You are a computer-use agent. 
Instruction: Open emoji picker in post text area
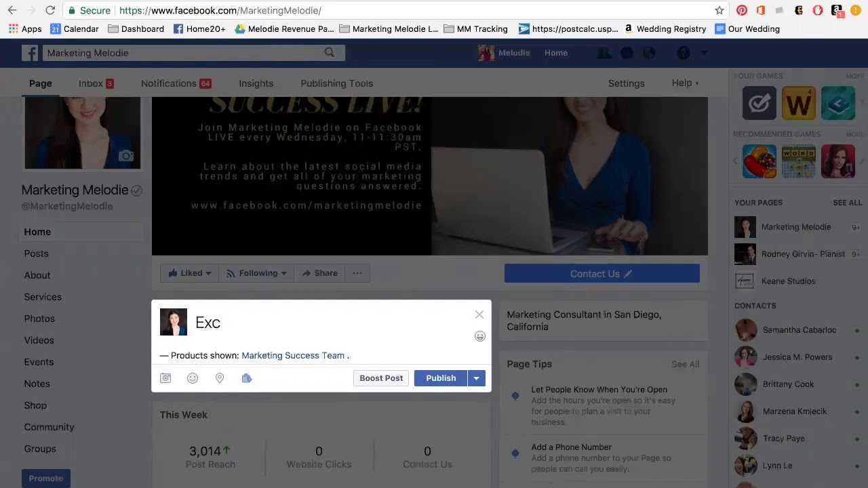click(479, 336)
